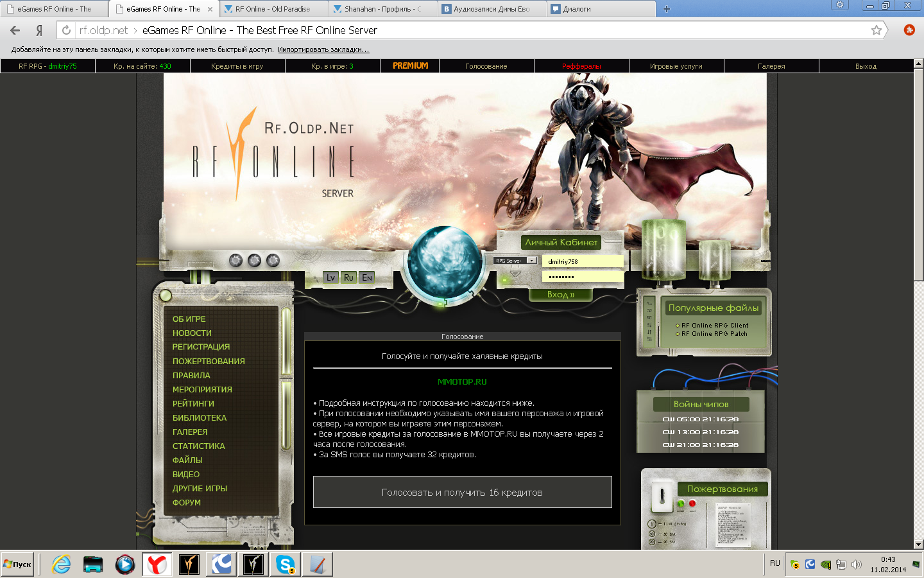Image resolution: width=924 pixels, height=578 pixels.
Task: Open a new tab with the plus button
Action: coord(667,9)
